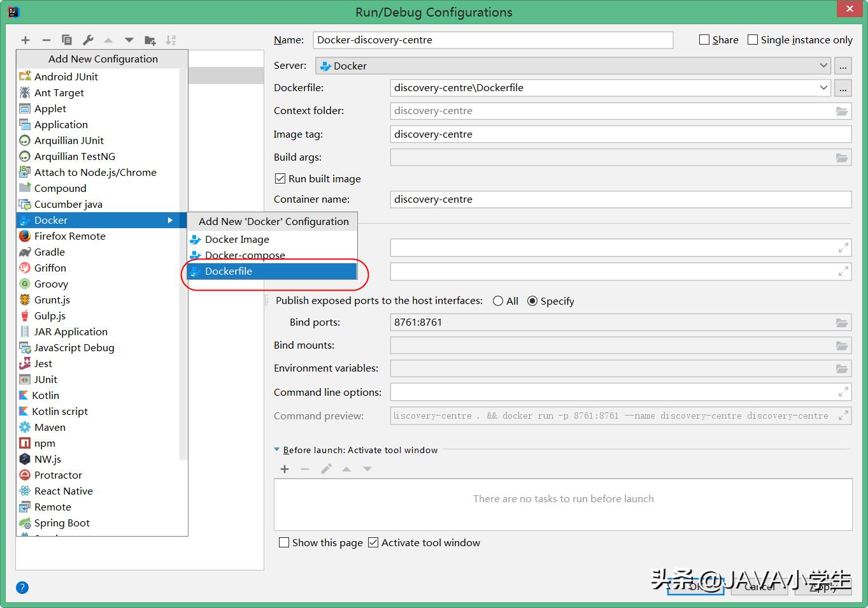Viewport: 868px width, 608px height.
Task: Click the add new configuration plus icon
Action: pos(25,40)
